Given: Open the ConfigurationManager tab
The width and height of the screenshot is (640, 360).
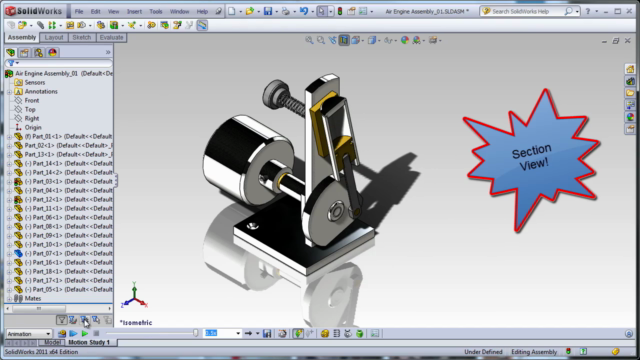Looking at the screenshot, I should (38, 52).
